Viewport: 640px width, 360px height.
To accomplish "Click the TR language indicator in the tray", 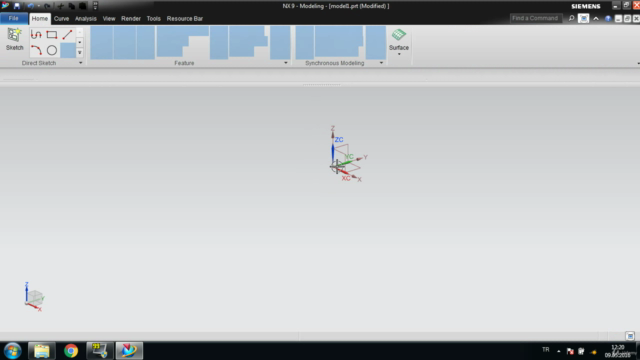I will pos(546,350).
